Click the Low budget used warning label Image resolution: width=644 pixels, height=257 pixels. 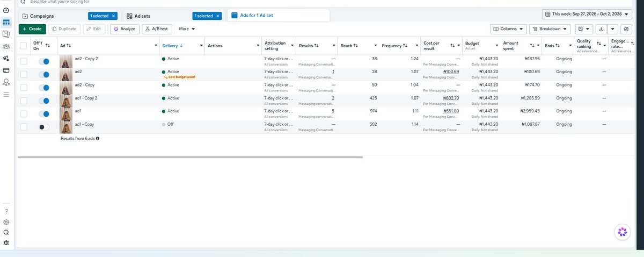tap(181, 77)
